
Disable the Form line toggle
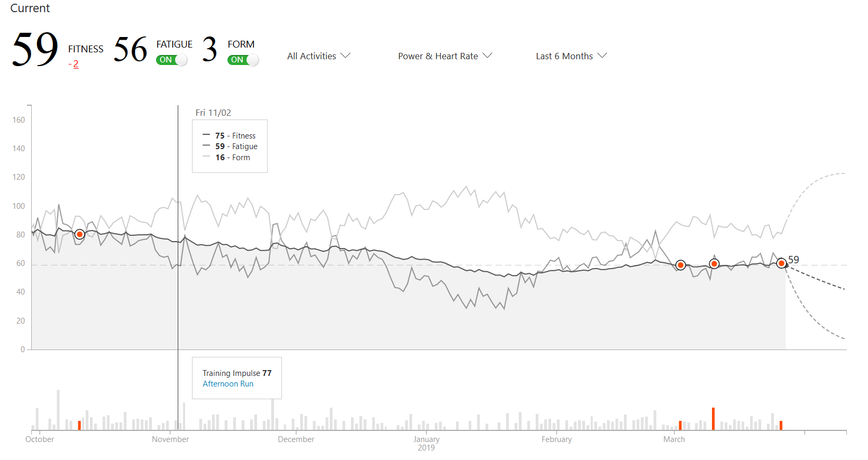[x=243, y=60]
